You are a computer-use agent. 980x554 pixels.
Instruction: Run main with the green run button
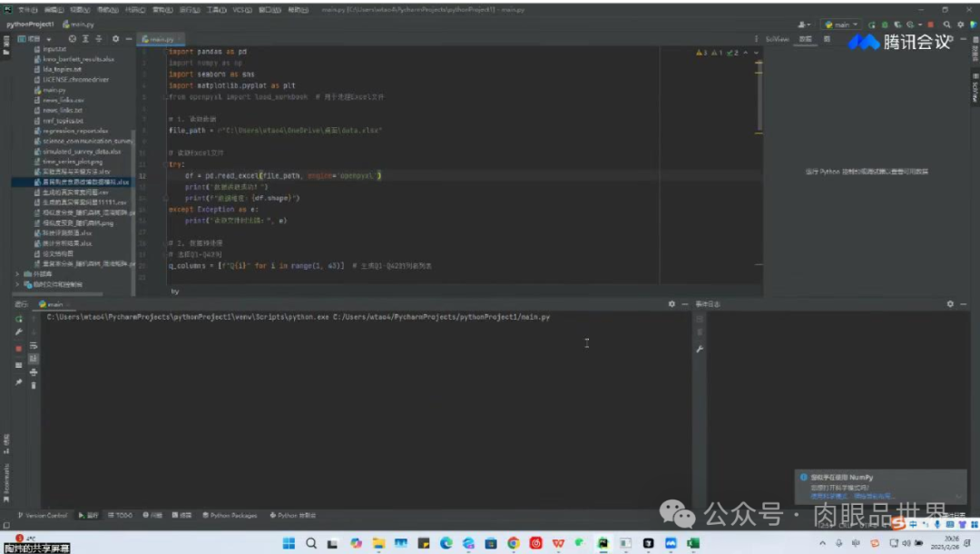click(872, 25)
